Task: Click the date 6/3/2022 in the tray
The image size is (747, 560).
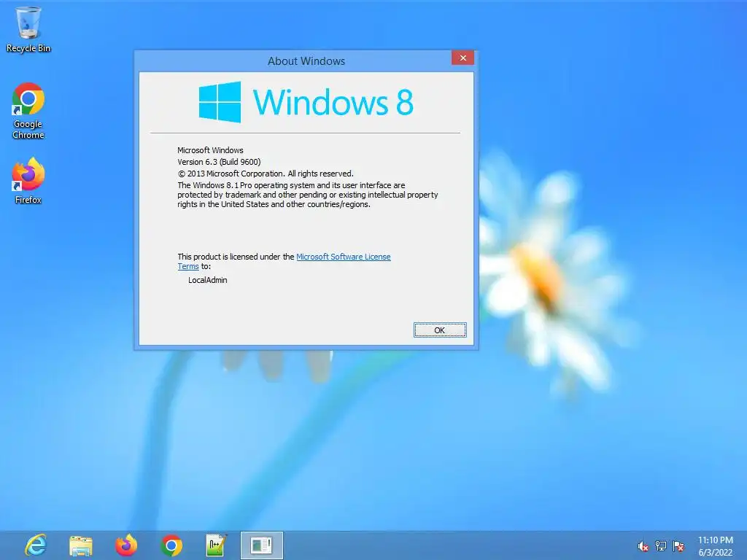Action: 716,553
